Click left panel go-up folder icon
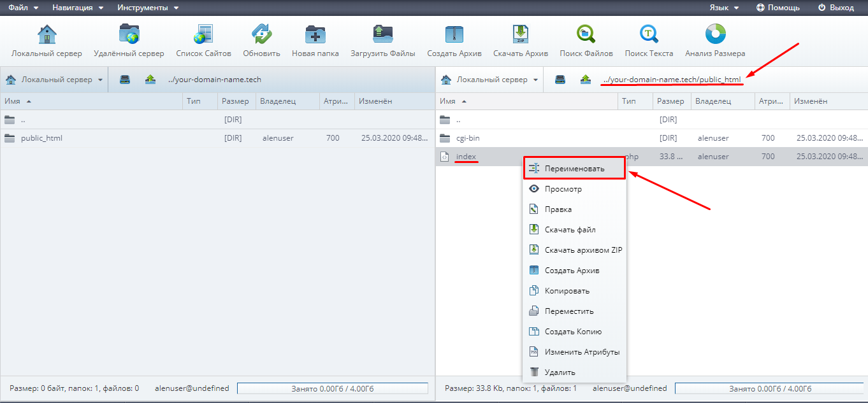 pos(150,80)
